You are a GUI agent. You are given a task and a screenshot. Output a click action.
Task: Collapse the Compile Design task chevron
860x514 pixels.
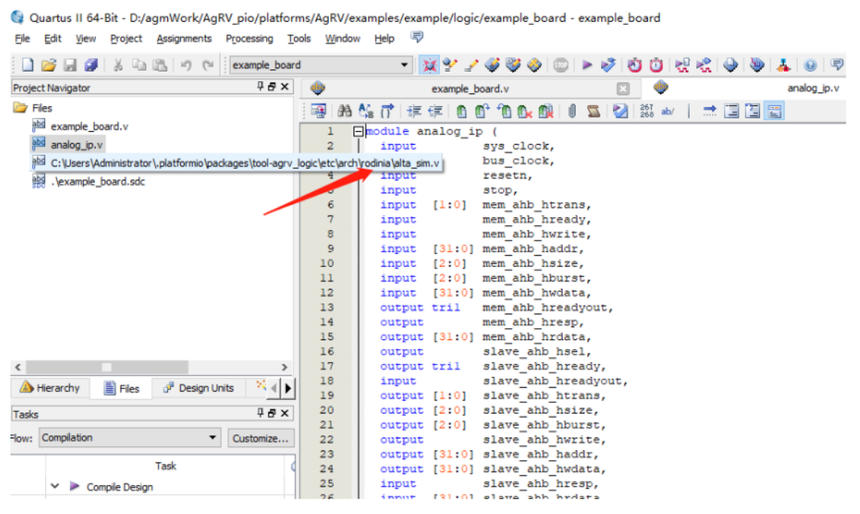point(55,486)
